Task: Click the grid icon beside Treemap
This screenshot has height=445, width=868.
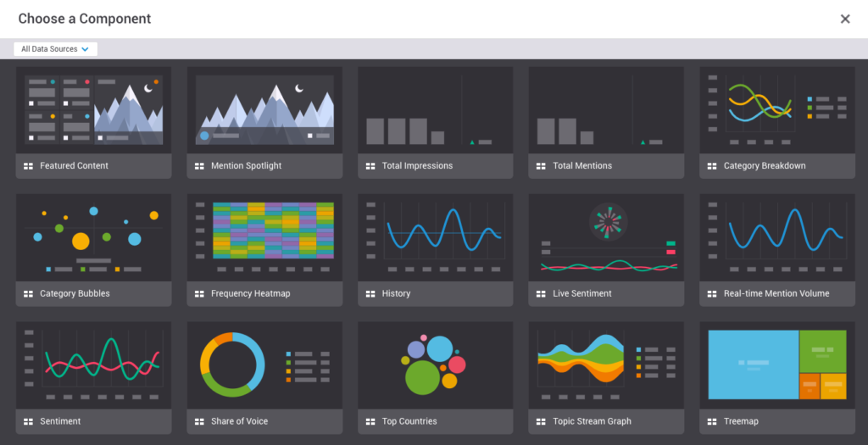Action: tap(712, 421)
